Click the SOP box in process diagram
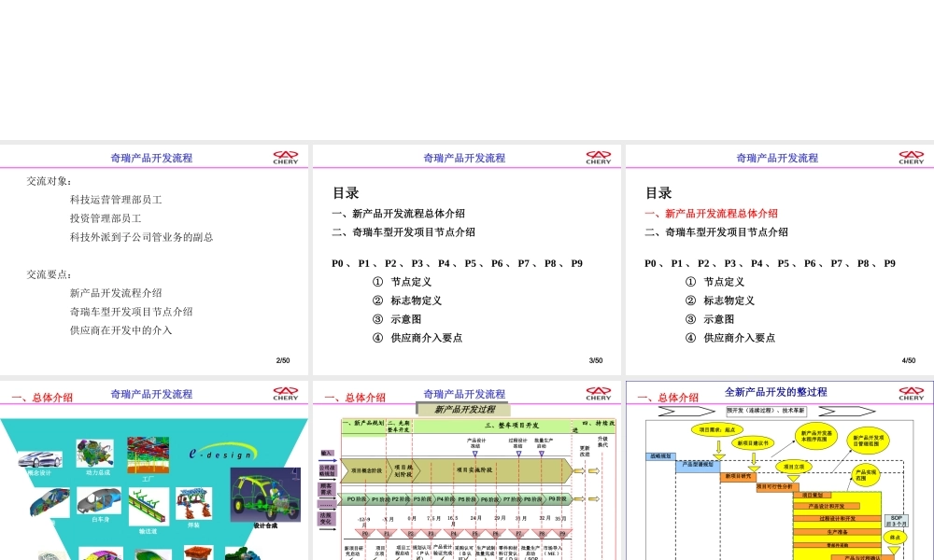Viewport: 934px width, 560px height. click(x=897, y=521)
